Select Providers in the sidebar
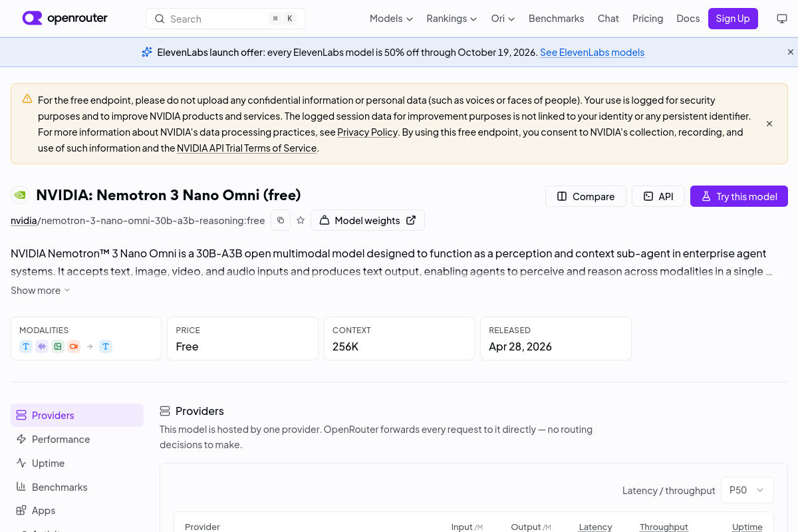Screen dimensions: 798x532 [77, 416]
